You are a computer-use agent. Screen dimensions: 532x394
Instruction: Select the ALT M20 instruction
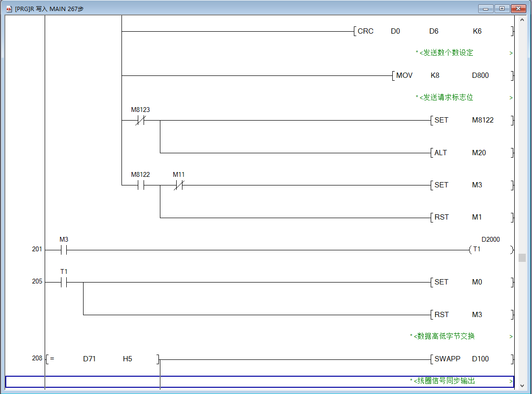(x=472, y=153)
